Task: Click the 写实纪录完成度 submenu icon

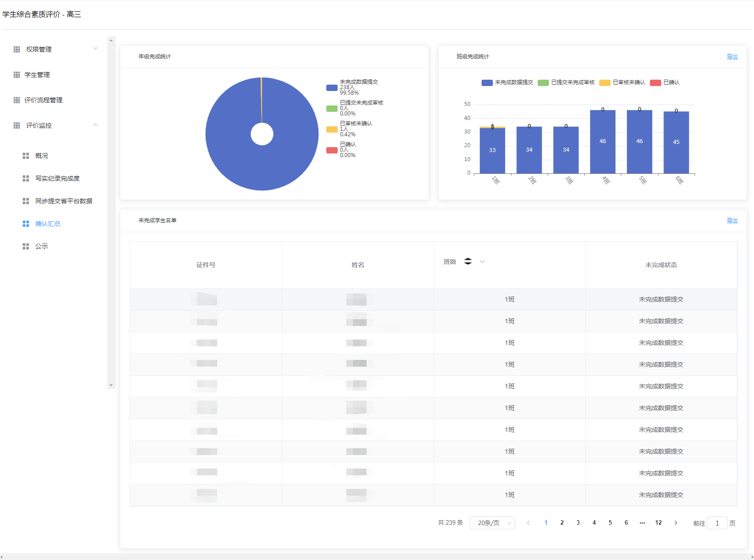Action: (26, 178)
